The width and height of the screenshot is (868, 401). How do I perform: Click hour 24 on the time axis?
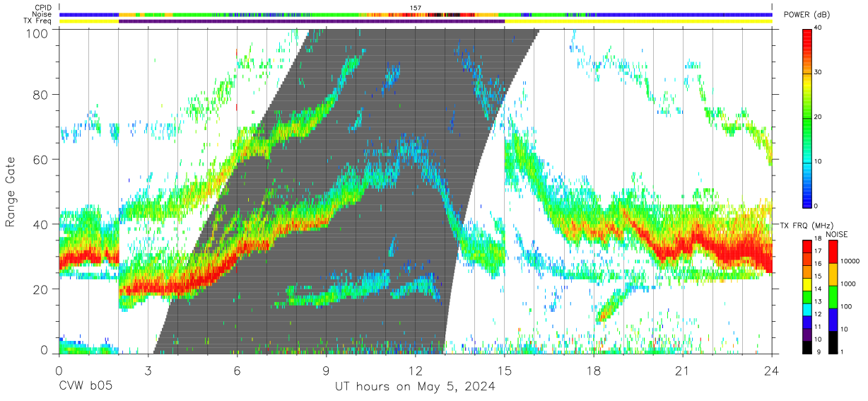pos(772,370)
